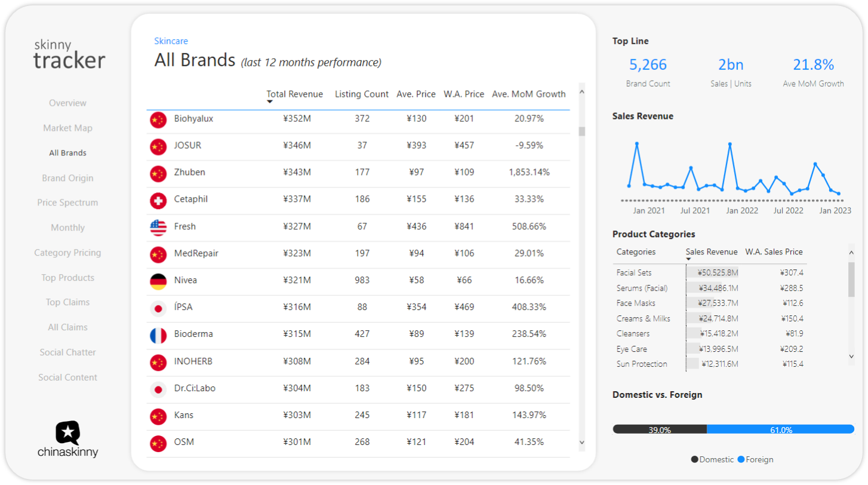Click the China flag icon beside JOSUR
The image size is (868, 485).
coord(158,146)
